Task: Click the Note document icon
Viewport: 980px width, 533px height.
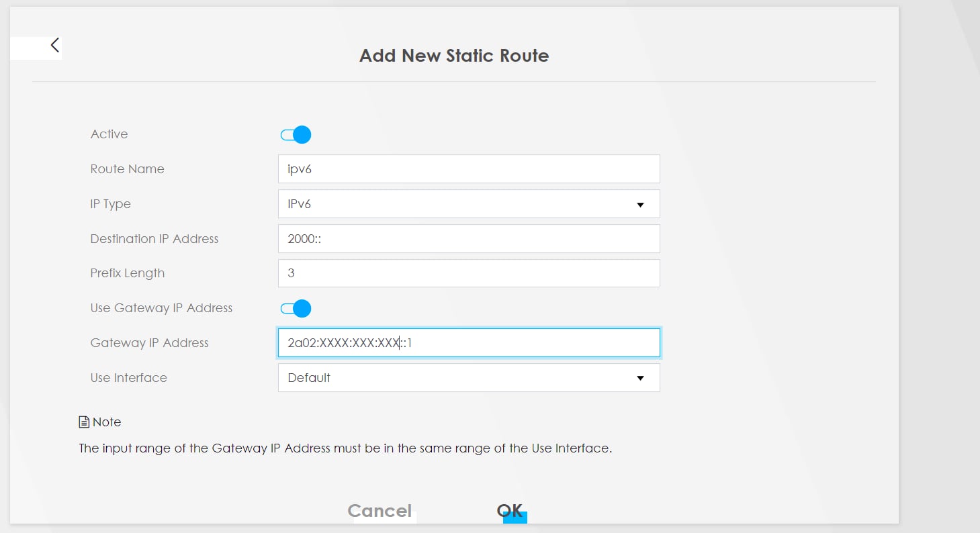Action: (84, 422)
